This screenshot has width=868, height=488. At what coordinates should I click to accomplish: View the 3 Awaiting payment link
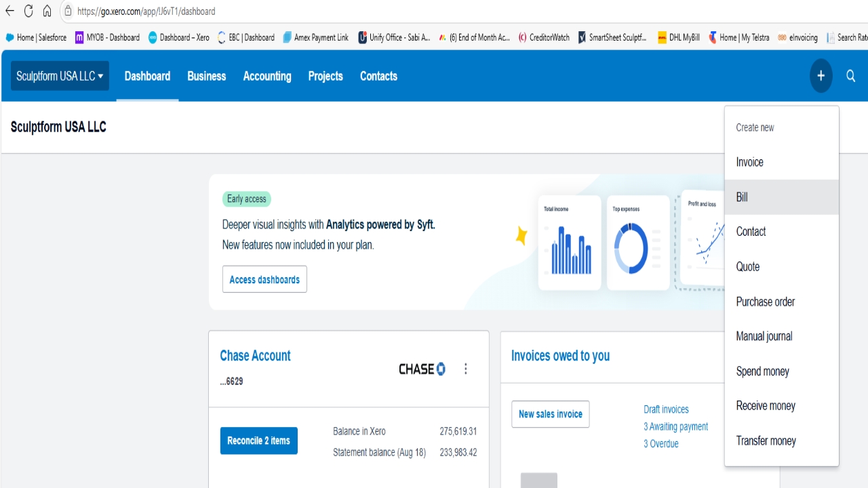(x=676, y=426)
